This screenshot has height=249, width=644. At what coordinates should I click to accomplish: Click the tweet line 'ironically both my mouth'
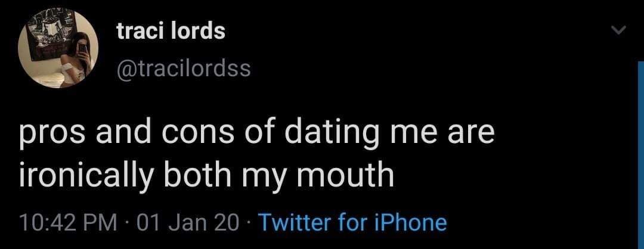click(x=206, y=176)
